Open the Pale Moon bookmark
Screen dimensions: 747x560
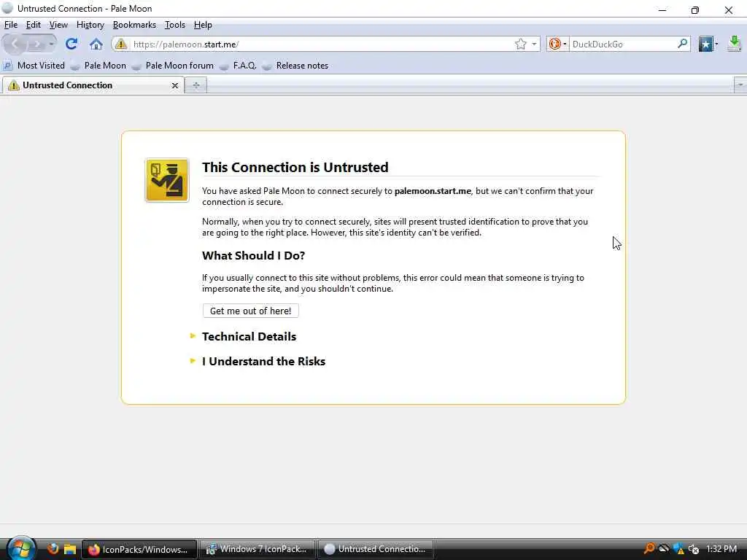[98, 66]
